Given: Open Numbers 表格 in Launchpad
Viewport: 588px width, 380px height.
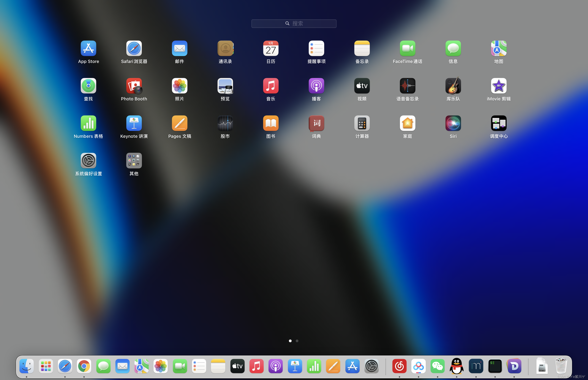Looking at the screenshot, I should [x=88, y=123].
